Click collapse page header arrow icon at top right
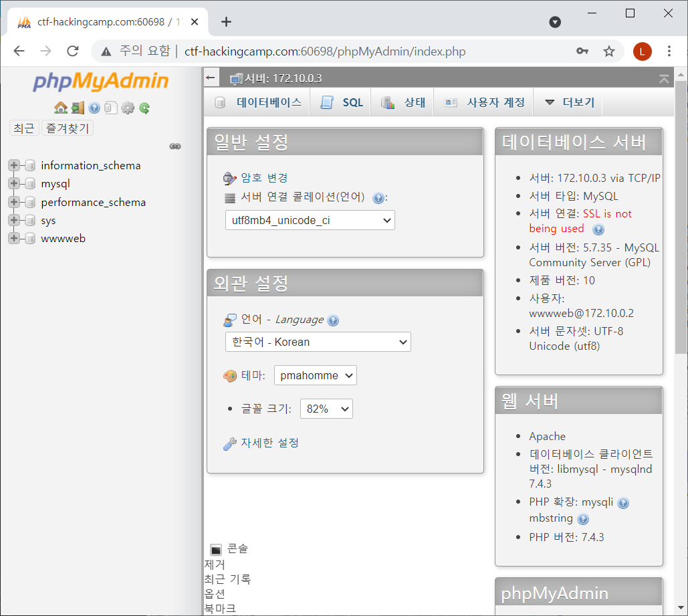Screen dimensions: 688x616 (x=664, y=79)
